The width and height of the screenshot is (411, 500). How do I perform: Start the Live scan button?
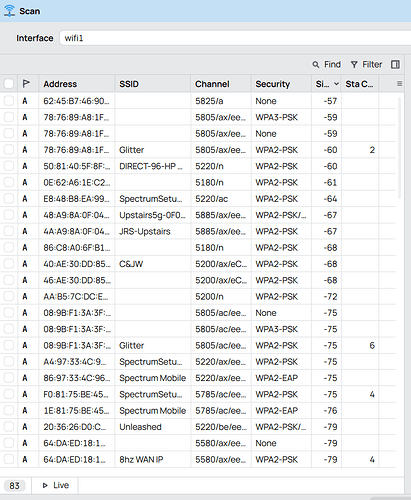coord(55,485)
